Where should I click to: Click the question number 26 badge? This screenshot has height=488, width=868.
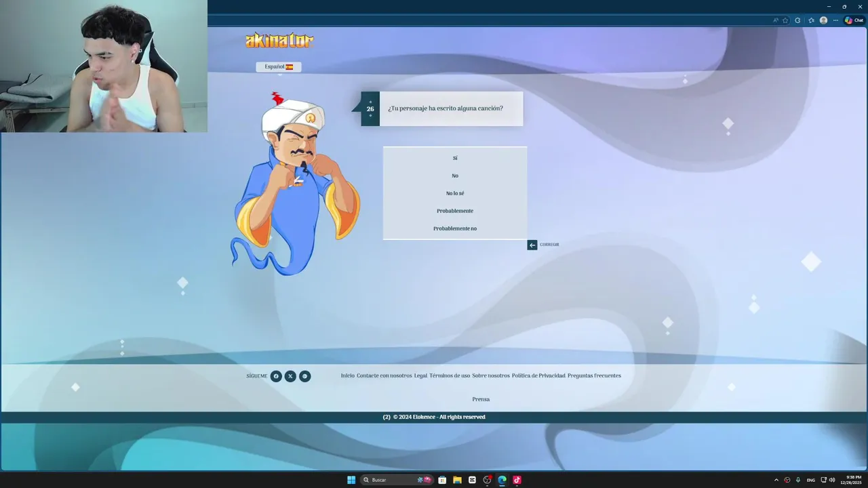tap(370, 108)
